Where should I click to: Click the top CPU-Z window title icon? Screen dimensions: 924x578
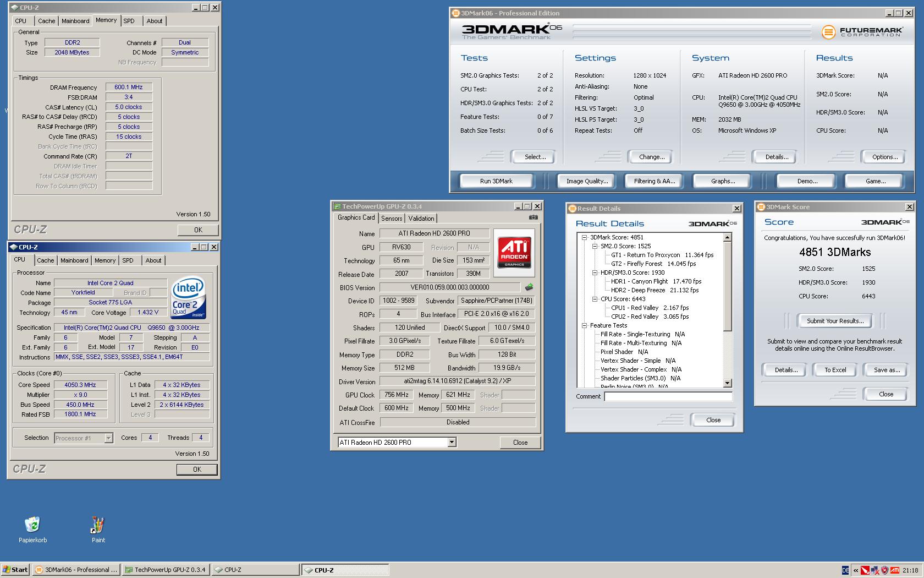coord(14,8)
